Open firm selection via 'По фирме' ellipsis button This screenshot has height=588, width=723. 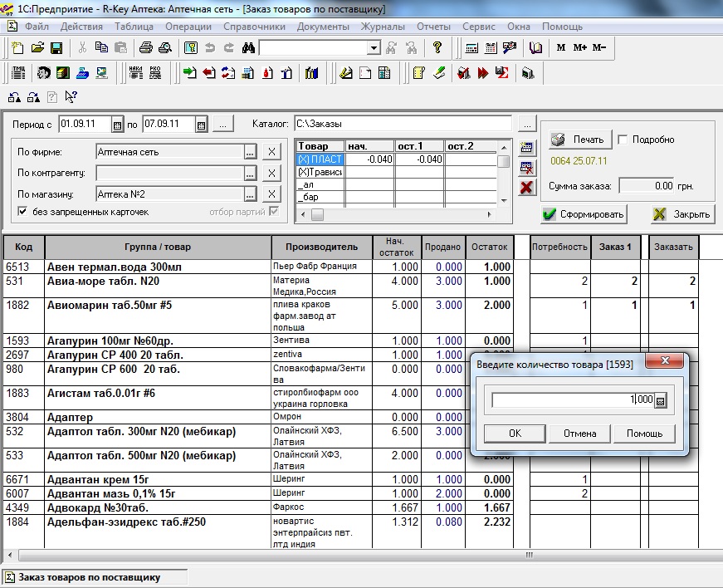coord(250,152)
